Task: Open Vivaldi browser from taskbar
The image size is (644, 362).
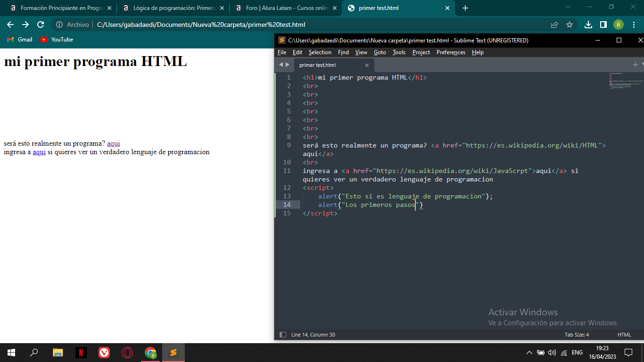Action: [104, 353]
